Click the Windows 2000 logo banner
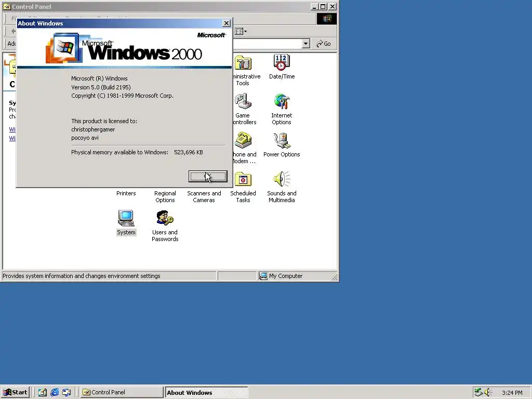 [x=124, y=48]
